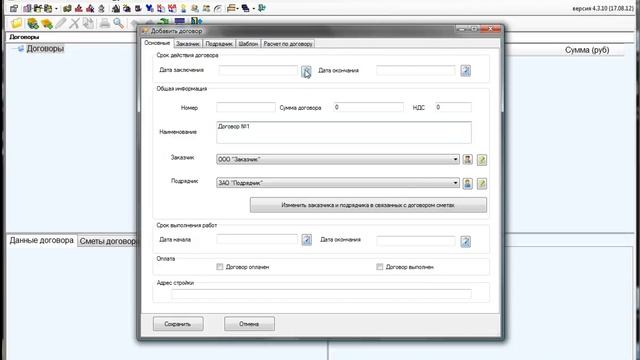
Task: Click blue Y-shaped filter icon in top toolbar
Action: click(x=149, y=8)
